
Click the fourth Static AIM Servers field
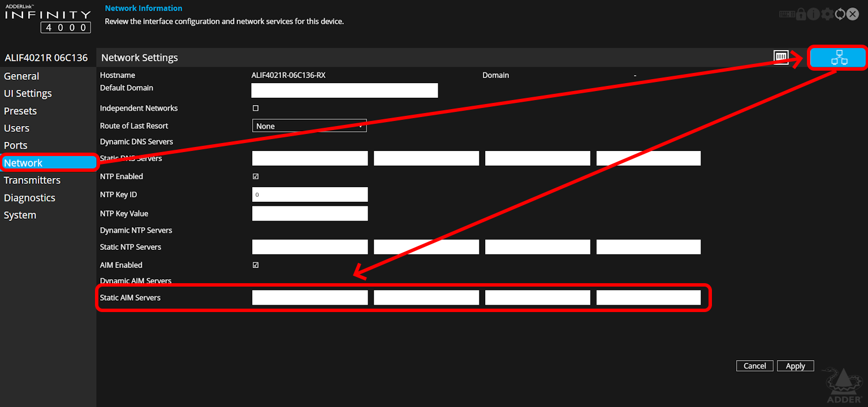pyautogui.click(x=649, y=297)
